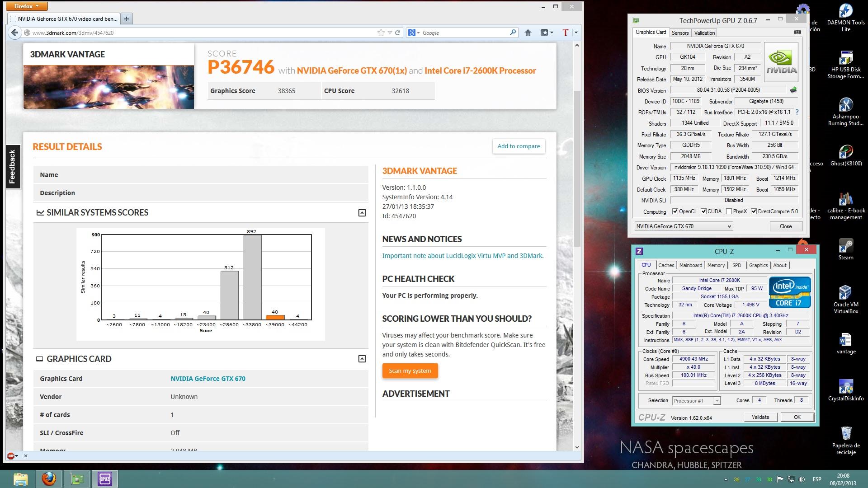Open calibre E-book management desktop icon
This screenshot has width=868, height=488.
coord(846,206)
